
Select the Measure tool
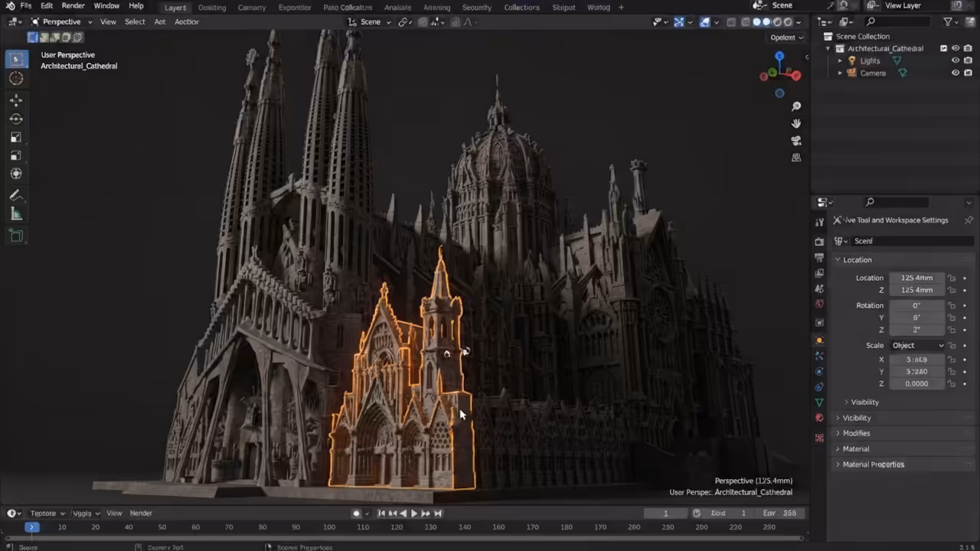click(x=16, y=214)
